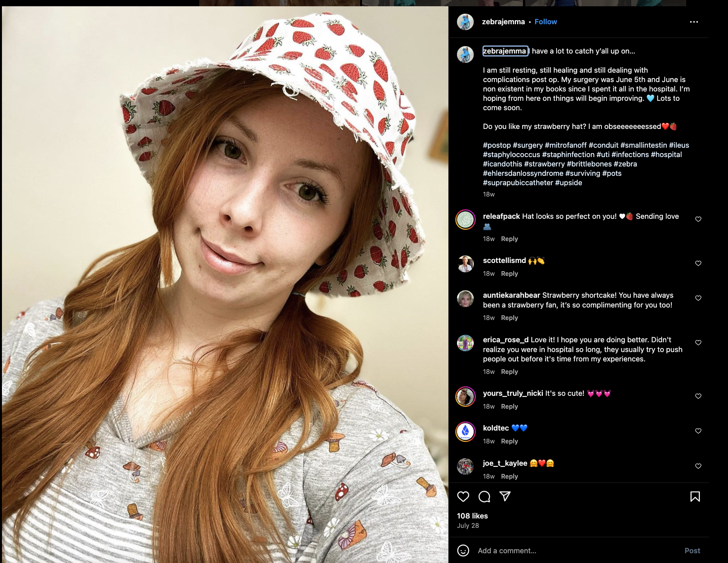Screen dimensions: 728x563
Task: Like the post with heart icon
Action: tap(463, 497)
